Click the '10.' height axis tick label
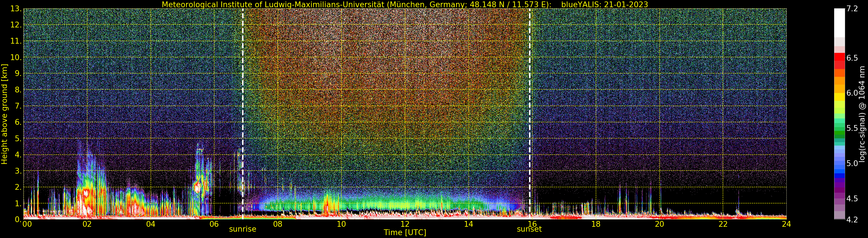868x238 pixels. (x=16, y=57)
